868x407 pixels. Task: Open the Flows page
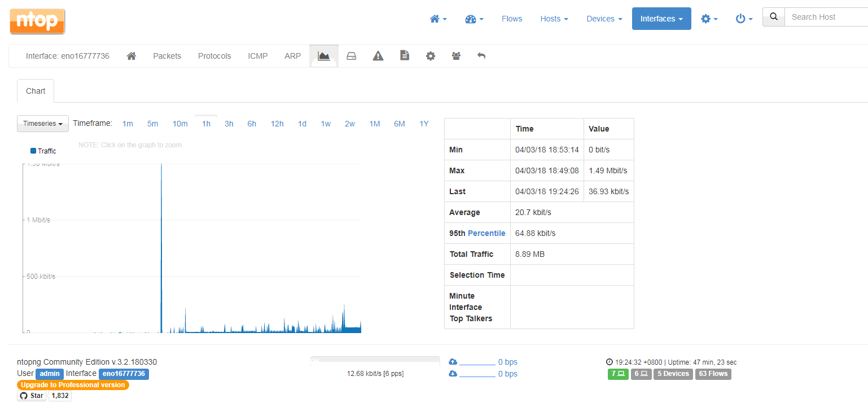coord(512,19)
